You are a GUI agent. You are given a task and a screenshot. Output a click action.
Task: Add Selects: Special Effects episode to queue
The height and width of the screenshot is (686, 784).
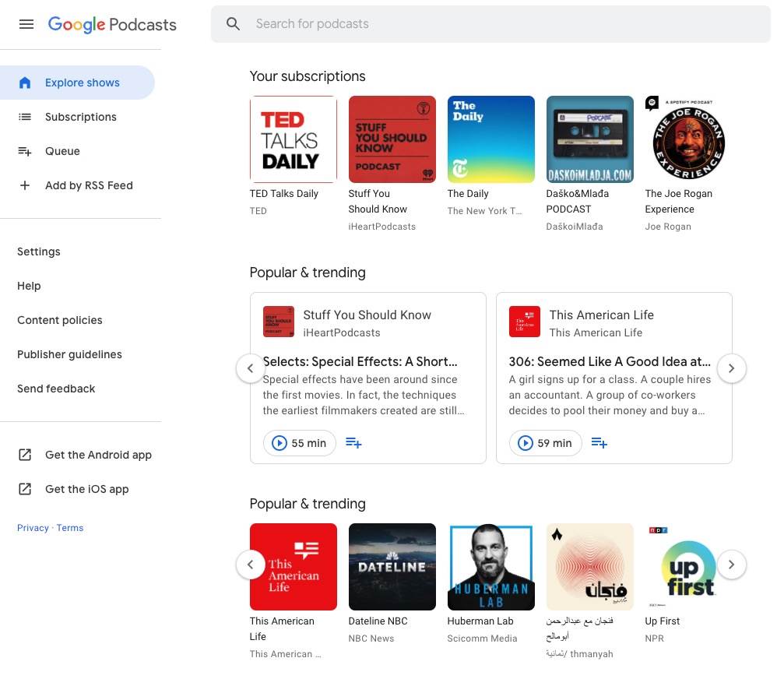[x=353, y=443]
